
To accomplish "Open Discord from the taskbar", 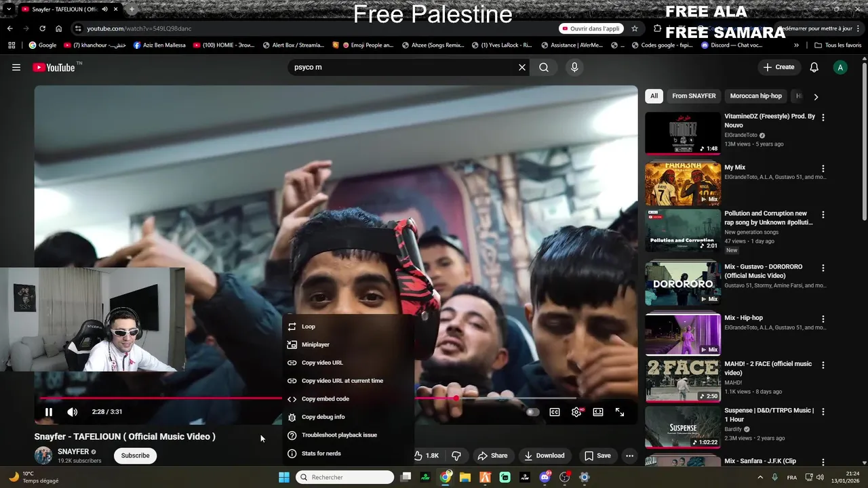I will [x=545, y=477].
